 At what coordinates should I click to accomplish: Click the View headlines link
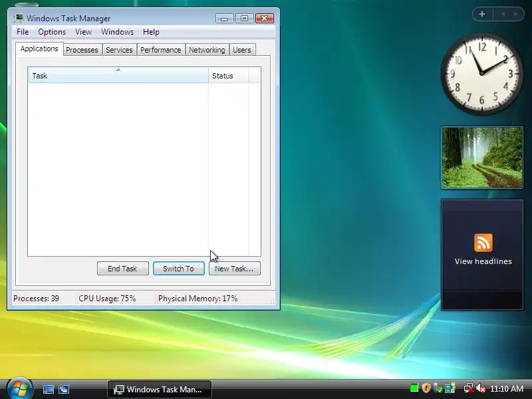483,261
